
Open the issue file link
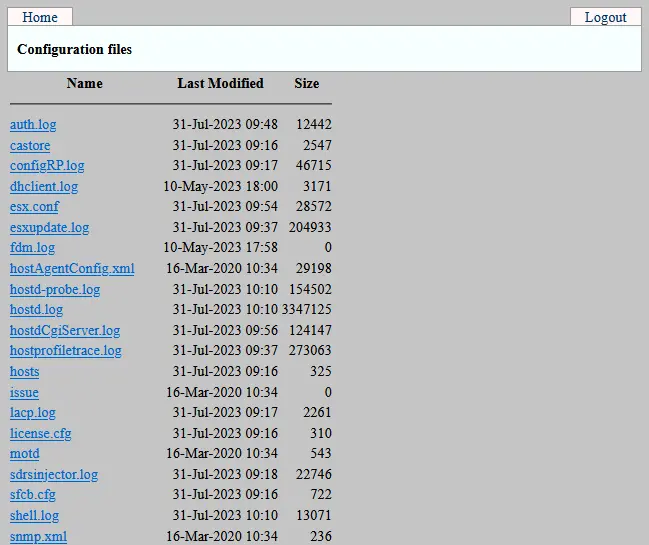24,392
